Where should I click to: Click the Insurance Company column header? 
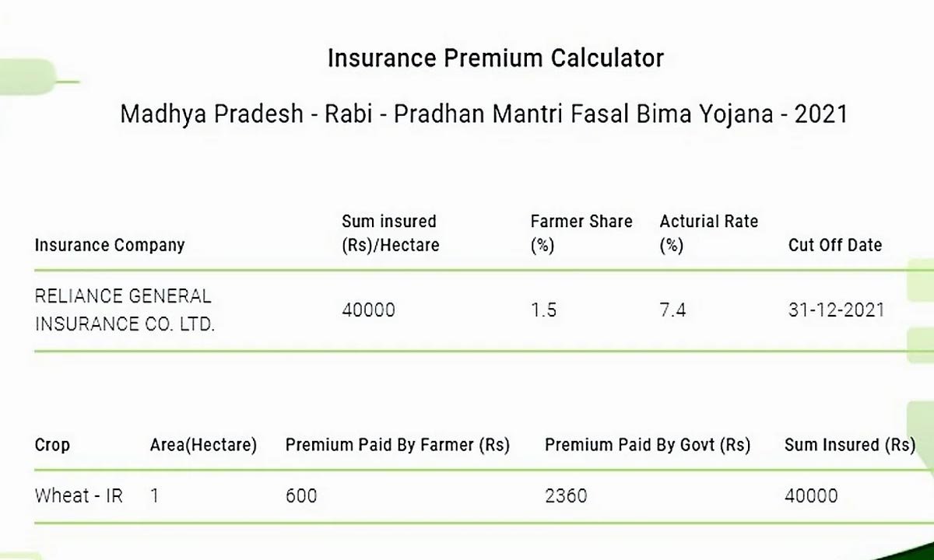click(x=110, y=245)
